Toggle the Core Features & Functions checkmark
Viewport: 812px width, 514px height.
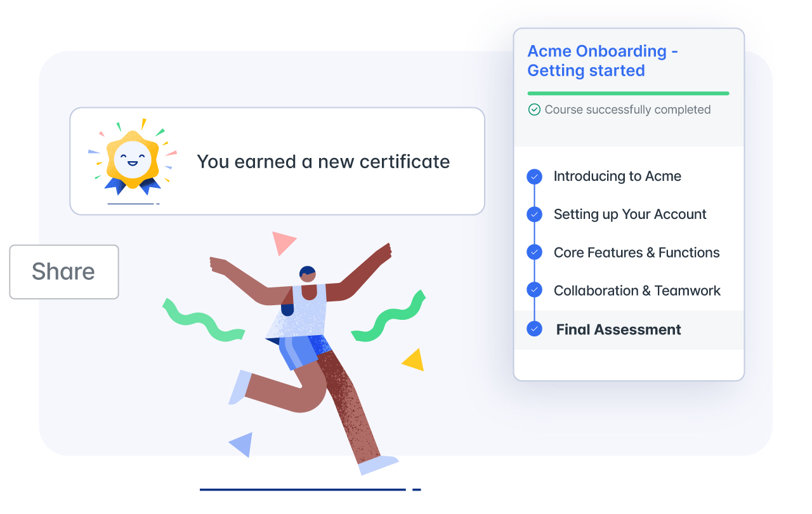click(535, 253)
